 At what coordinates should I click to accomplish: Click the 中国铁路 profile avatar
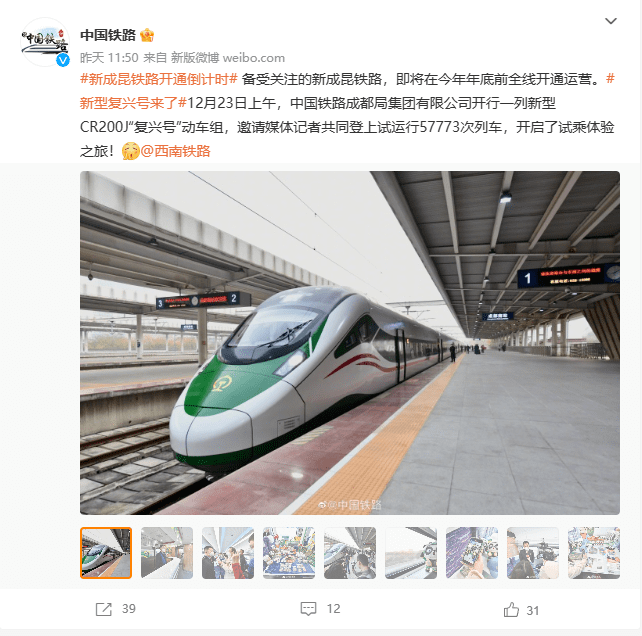[x=45, y=42]
